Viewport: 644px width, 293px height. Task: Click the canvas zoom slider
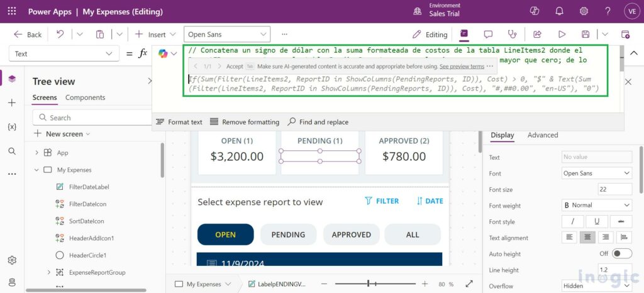(x=377, y=284)
